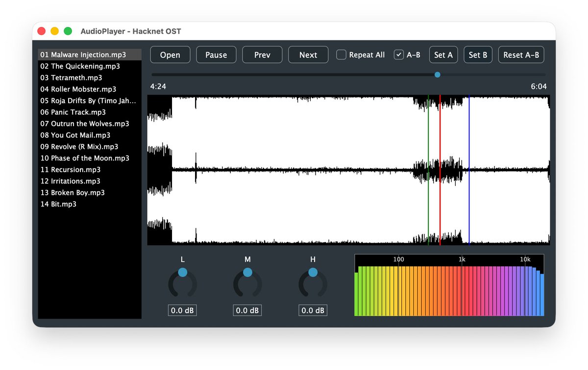The width and height of the screenshot is (588, 370).
Task: Click the playback position slider handle
Action: 438,74
